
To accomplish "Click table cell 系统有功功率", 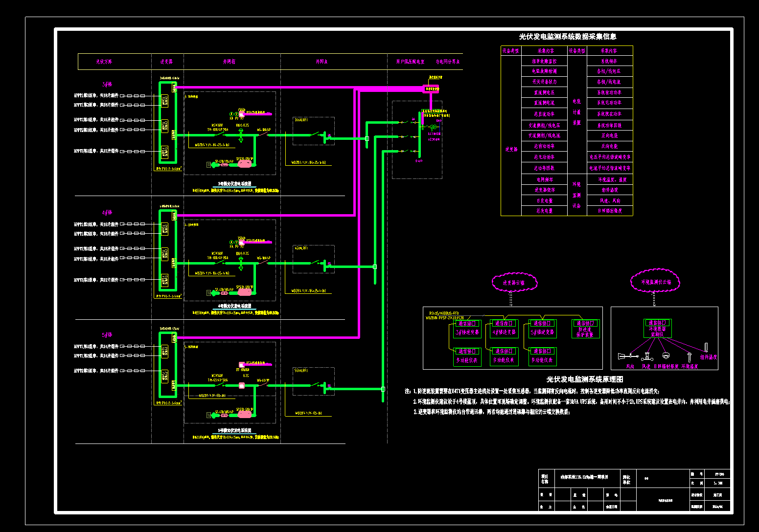I will click(x=609, y=92).
